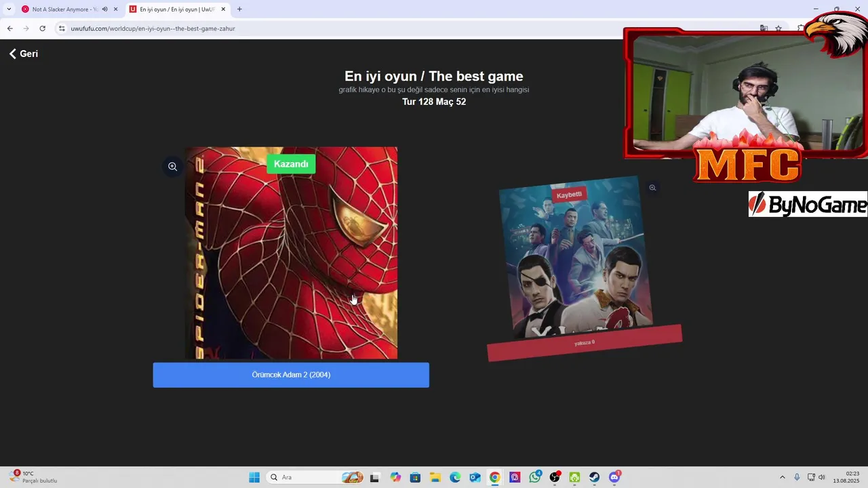Image resolution: width=868 pixels, height=488 pixels.
Task: Close the Not A Slacker Anymore tab
Action: (x=115, y=9)
